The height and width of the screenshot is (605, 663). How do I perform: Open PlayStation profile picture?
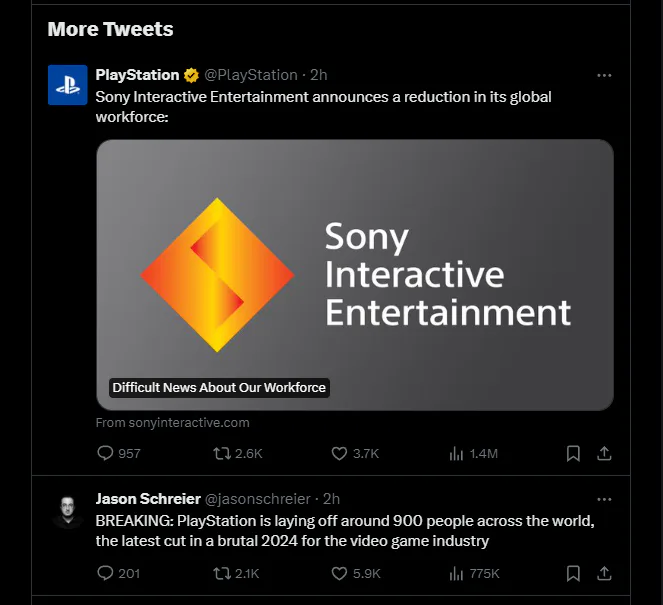pos(67,85)
